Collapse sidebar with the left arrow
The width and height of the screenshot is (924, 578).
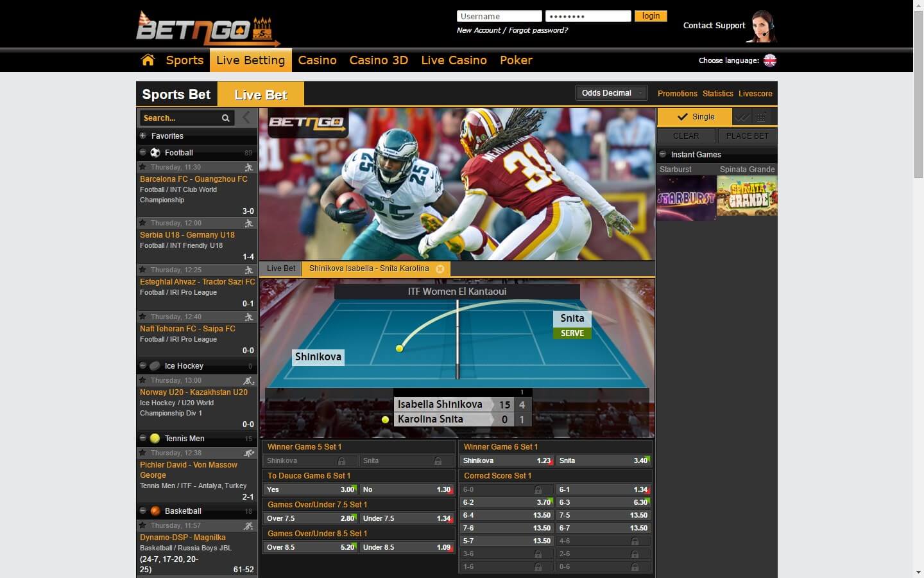(x=246, y=118)
